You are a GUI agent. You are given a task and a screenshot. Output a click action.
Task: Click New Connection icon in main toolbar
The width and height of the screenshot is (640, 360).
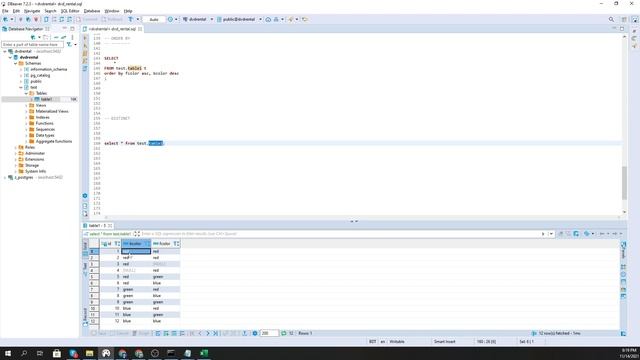(6, 19)
